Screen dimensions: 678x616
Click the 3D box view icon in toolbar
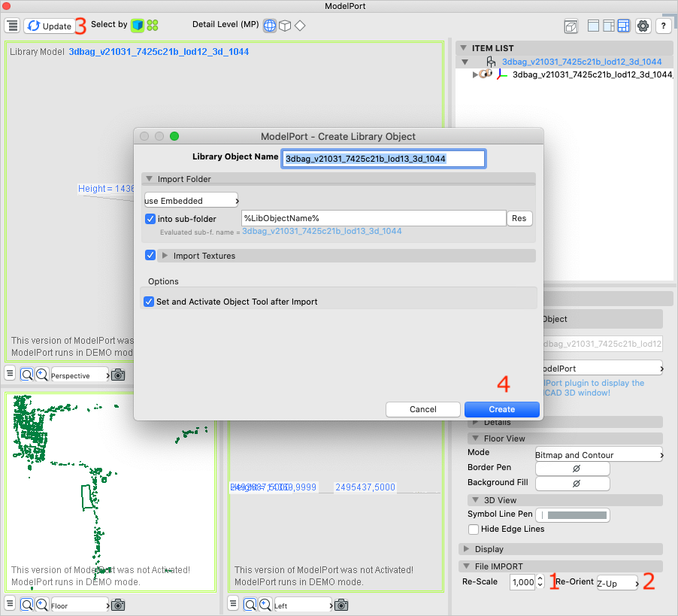[x=571, y=26]
